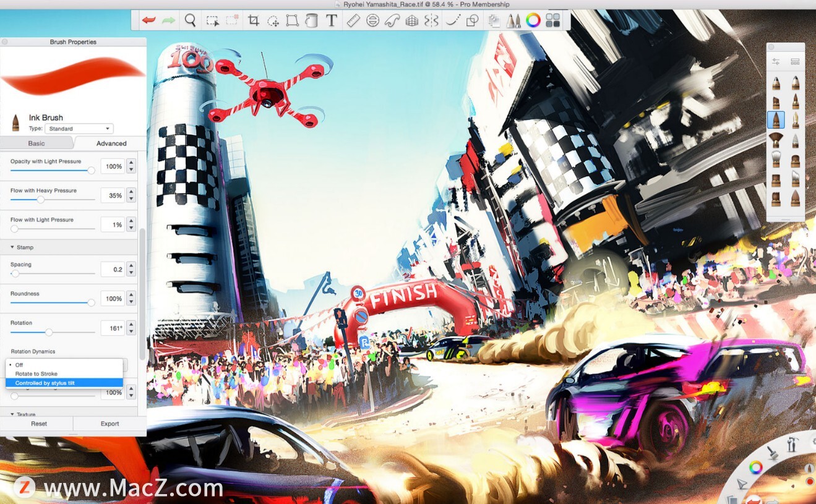Adjust the Flow with Heavy Pressure slider
The image size is (816, 504).
[53, 199]
